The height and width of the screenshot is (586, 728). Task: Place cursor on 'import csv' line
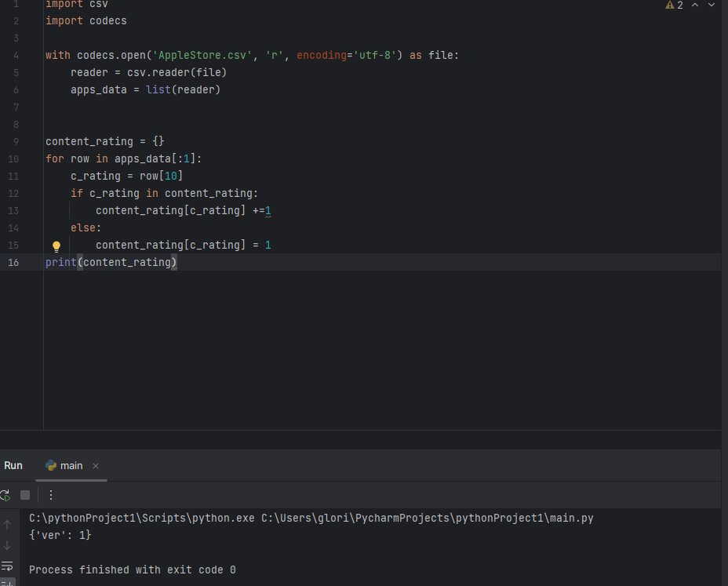[77, 4]
